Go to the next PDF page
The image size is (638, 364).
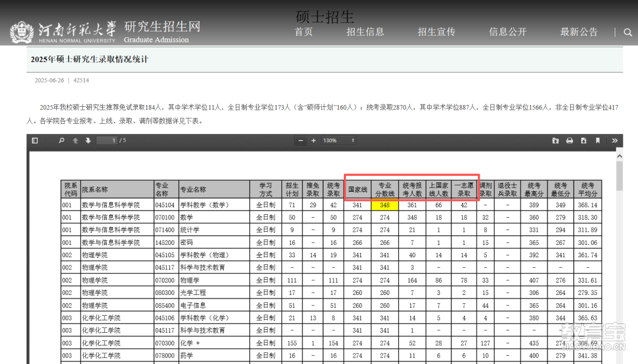(87, 140)
